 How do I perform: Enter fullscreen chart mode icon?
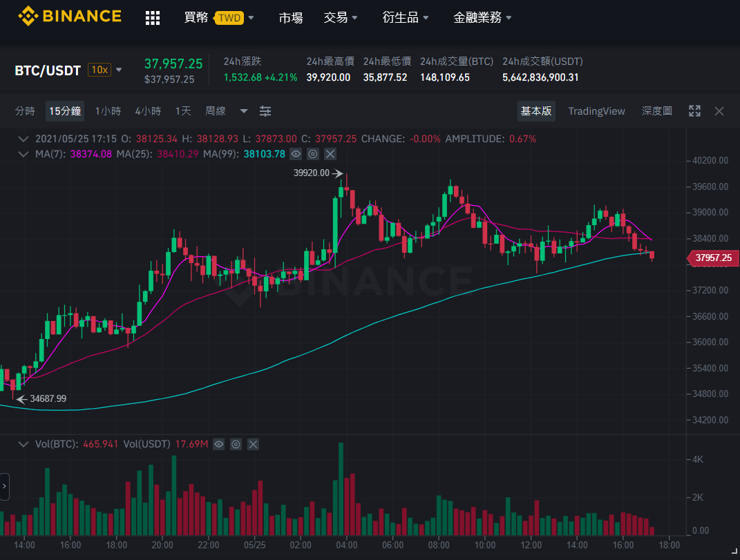pos(694,111)
